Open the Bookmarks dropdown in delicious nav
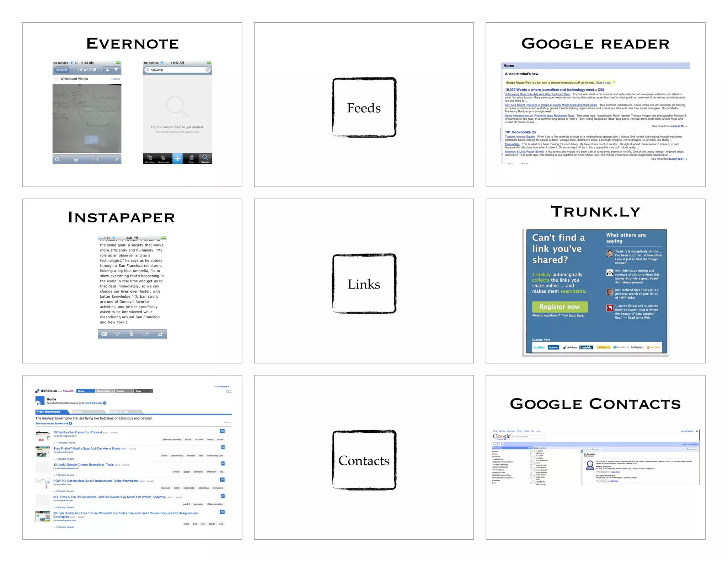 [105, 391]
